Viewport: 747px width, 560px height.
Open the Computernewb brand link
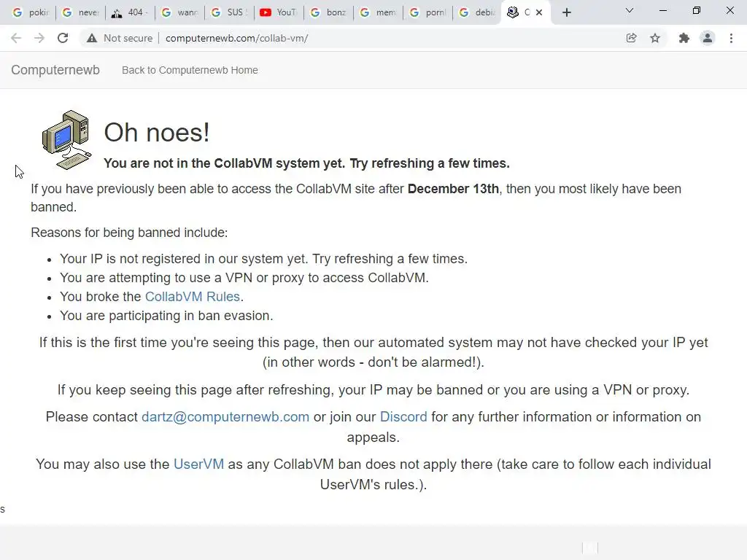(x=55, y=70)
